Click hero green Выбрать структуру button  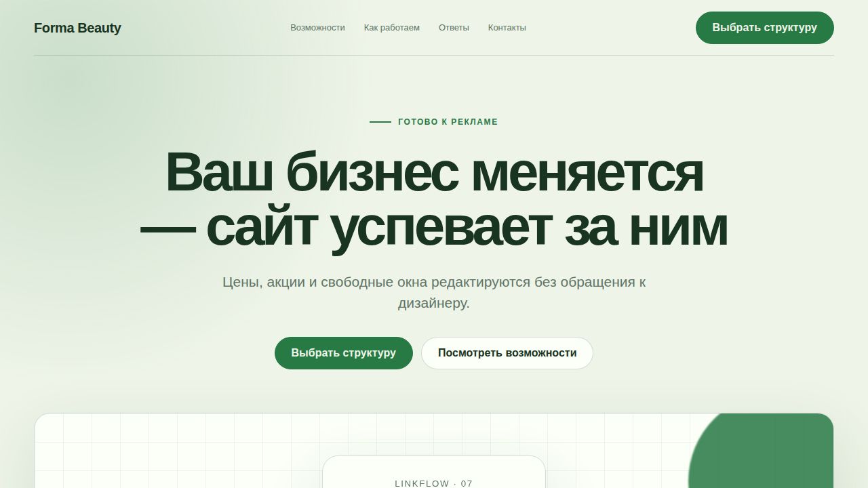click(x=344, y=353)
